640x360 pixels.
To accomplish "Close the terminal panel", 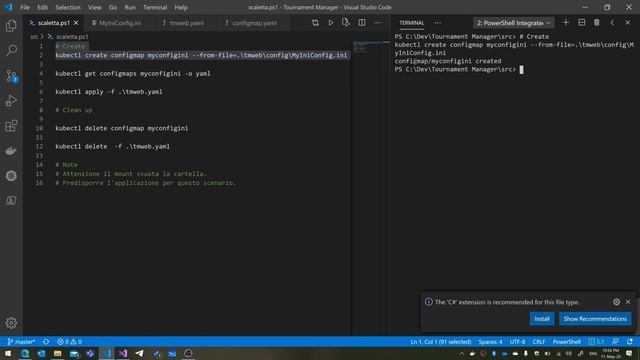I will (628, 23).
